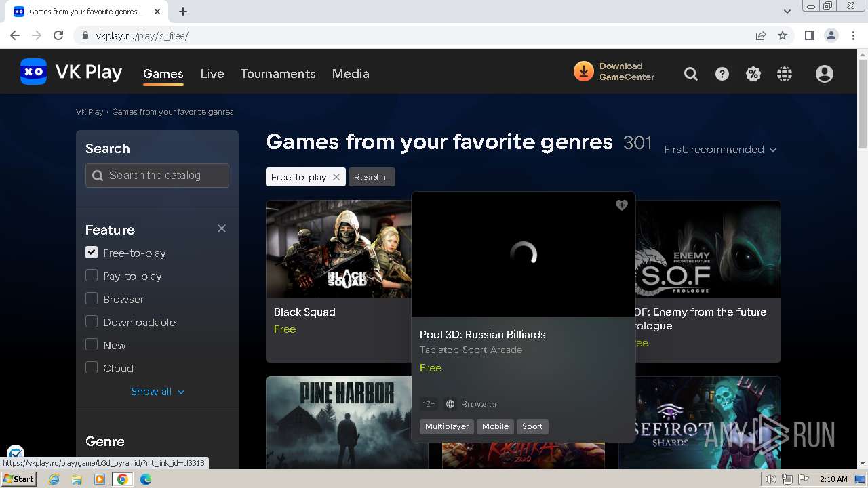Click the S.O.F Enemy from the future thumbnail
The height and width of the screenshot is (488, 868).
[x=708, y=249]
